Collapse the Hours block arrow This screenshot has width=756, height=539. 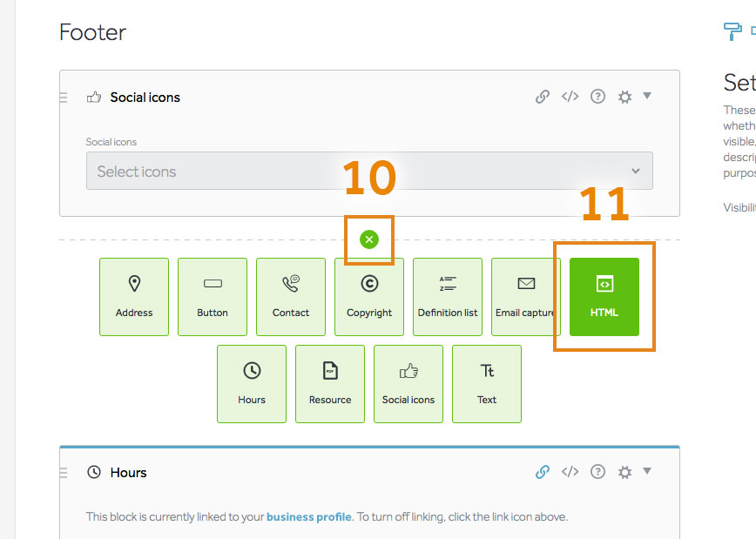pos(647,471)
